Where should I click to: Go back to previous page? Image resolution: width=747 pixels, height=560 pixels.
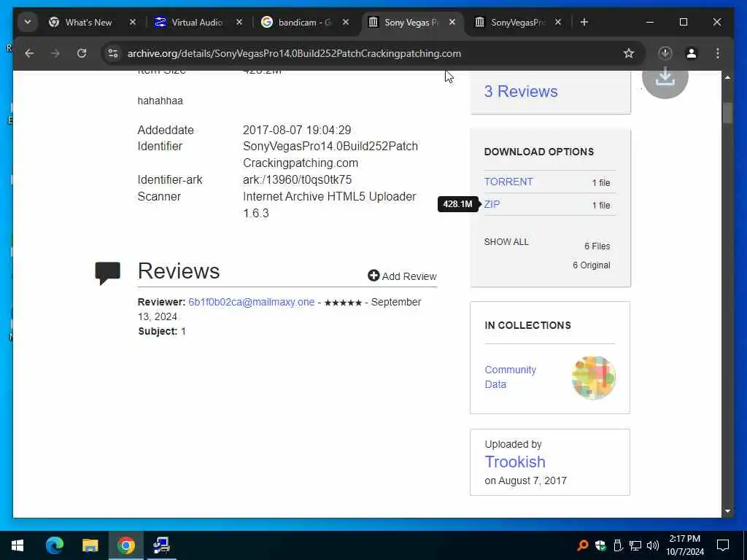click(x=29, y=53)
